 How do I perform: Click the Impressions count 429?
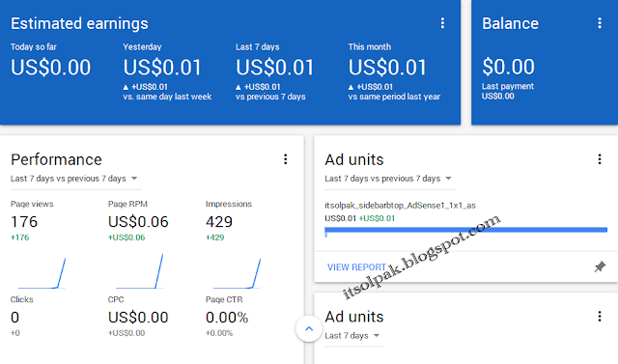[x=219, y=222]
